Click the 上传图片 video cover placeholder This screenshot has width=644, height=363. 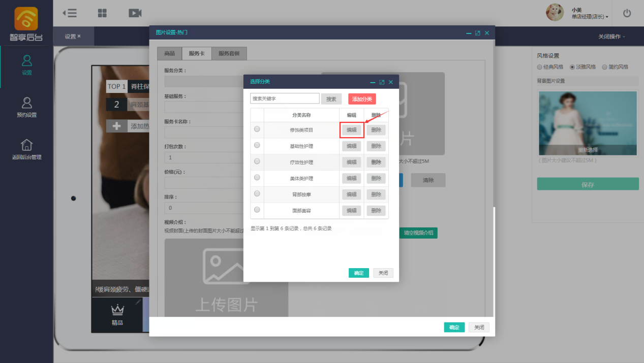[x=226, y=278]
